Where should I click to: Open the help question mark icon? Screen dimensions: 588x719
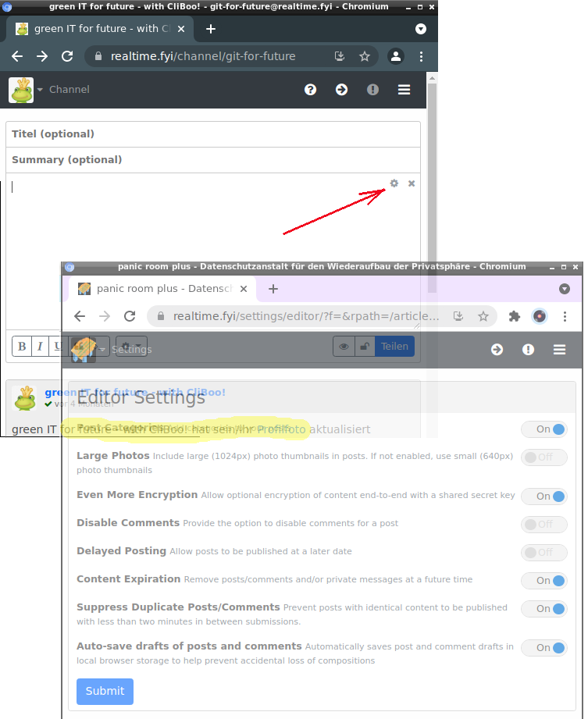pos(311,90)
